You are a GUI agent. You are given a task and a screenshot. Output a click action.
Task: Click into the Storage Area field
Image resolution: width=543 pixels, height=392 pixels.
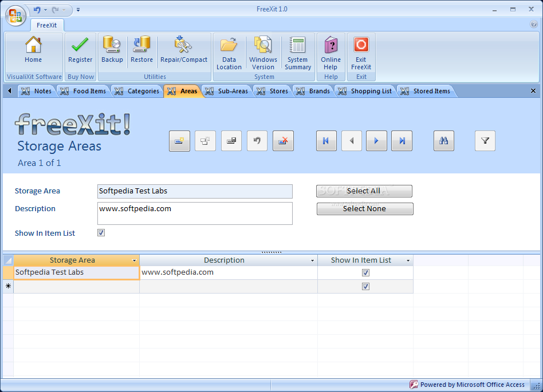pyautogui.click(x=195, y=191)
